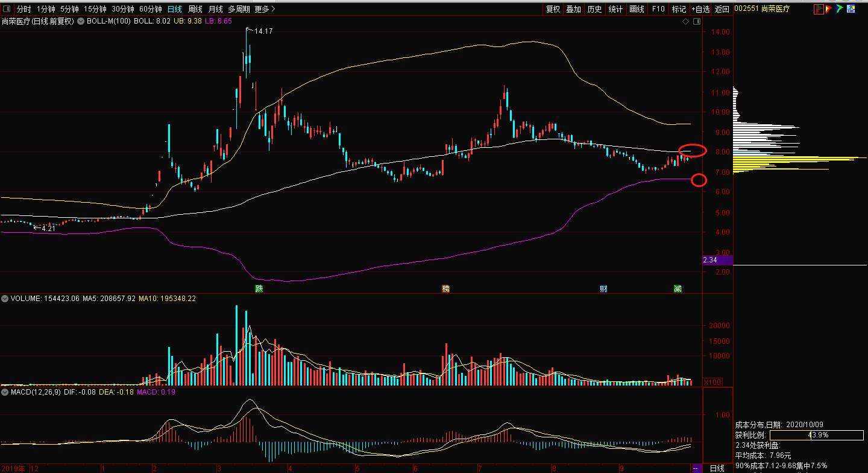Switch to 月线 monthly chart

pyautogui.click(x=215, y=9)
